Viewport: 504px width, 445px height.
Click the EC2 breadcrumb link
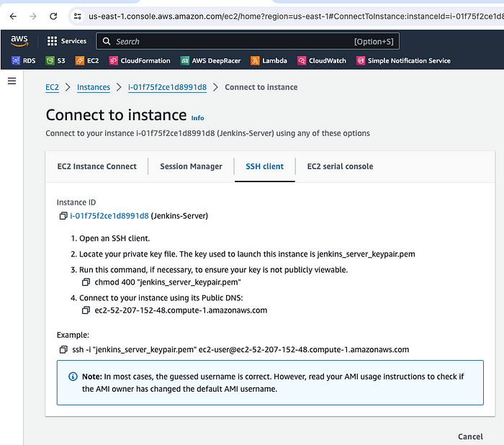52,87
